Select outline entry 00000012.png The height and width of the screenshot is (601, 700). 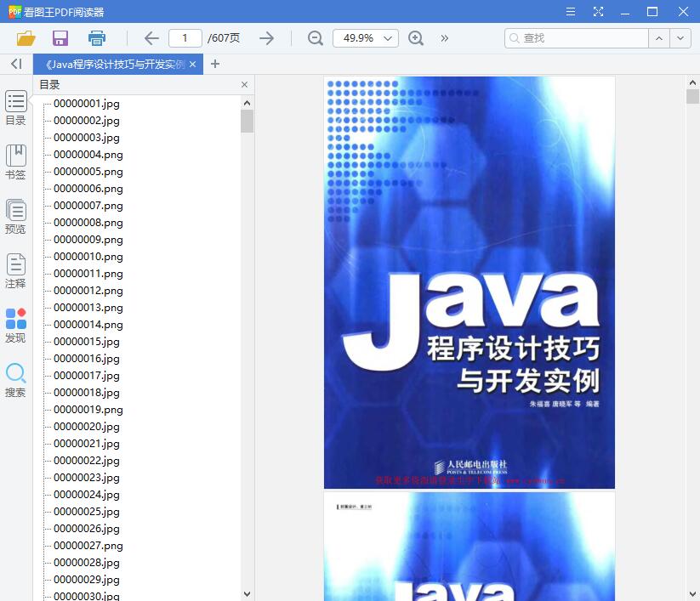pos(88,291)
